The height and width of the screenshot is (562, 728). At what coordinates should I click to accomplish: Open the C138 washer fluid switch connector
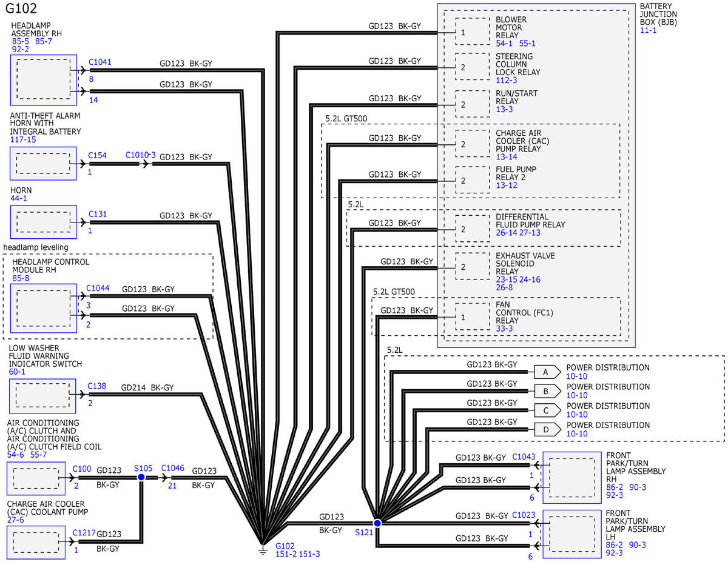coord(97,385)
